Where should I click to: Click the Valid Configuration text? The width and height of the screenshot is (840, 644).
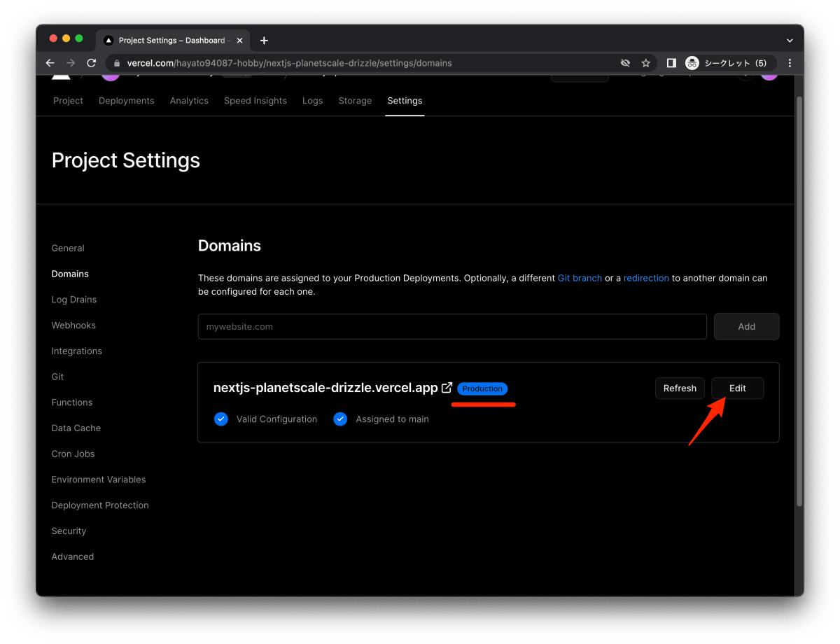pos(276,419)
